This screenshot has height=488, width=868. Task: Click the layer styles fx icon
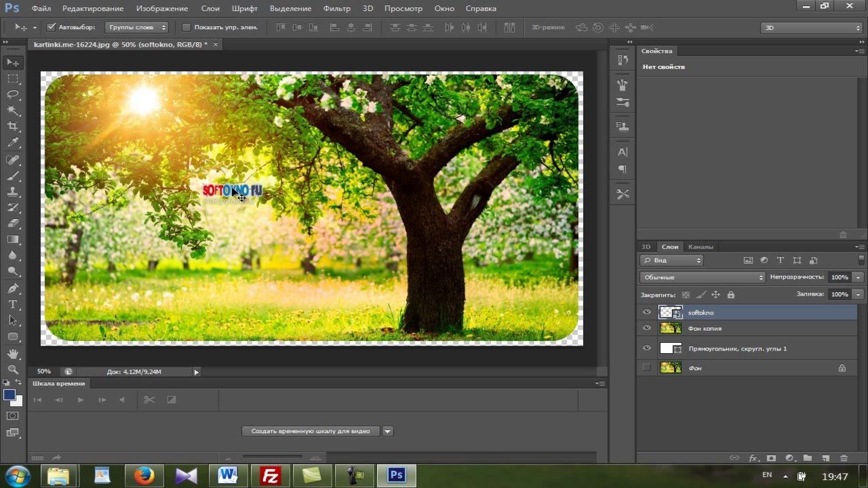coord(753,458)
